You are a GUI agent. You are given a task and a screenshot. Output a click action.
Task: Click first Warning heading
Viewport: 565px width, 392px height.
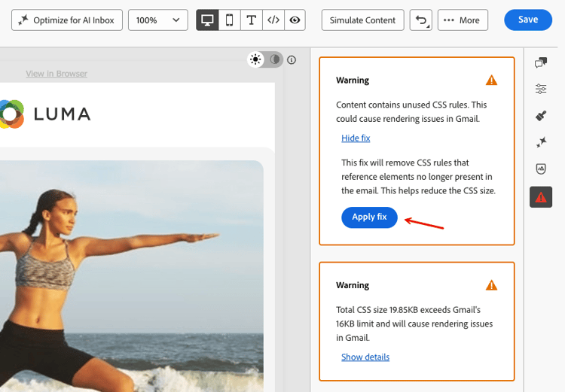tap(353, 81)
